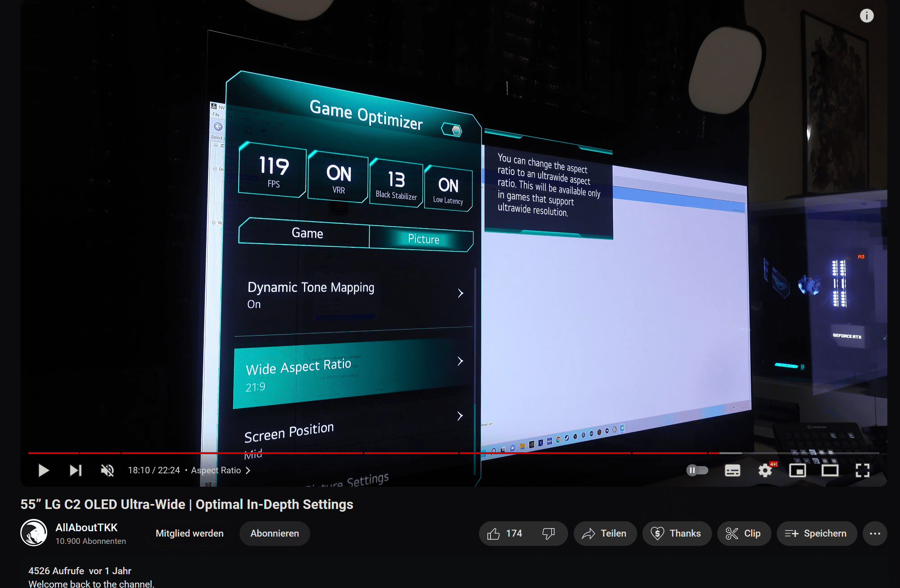Screen dimensions: 900x588
Task: Open the miniplayer
Action: click(798, 470)
